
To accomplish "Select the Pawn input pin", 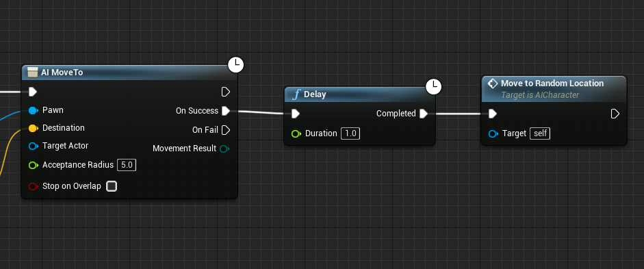I will (x=34, y=110).
